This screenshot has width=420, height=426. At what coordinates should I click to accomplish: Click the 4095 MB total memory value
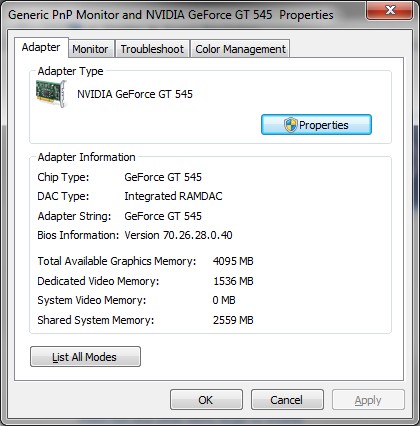tap(233, 261)
